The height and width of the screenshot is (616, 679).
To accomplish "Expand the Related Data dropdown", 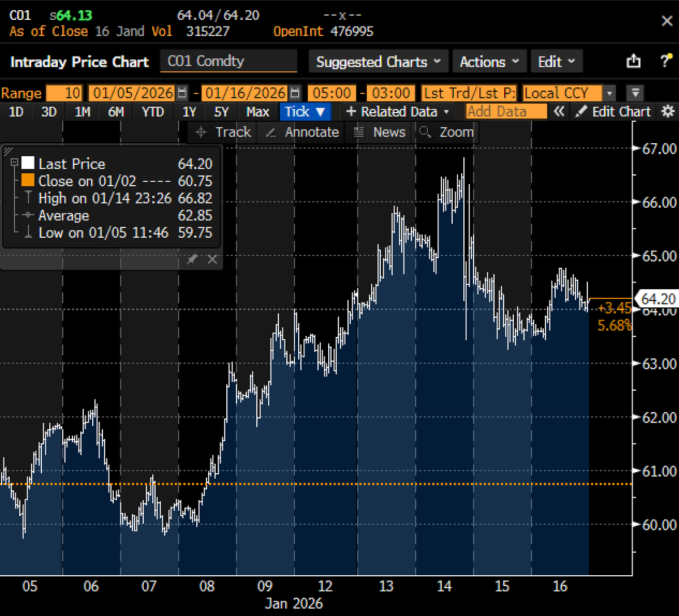I will 397,112.
